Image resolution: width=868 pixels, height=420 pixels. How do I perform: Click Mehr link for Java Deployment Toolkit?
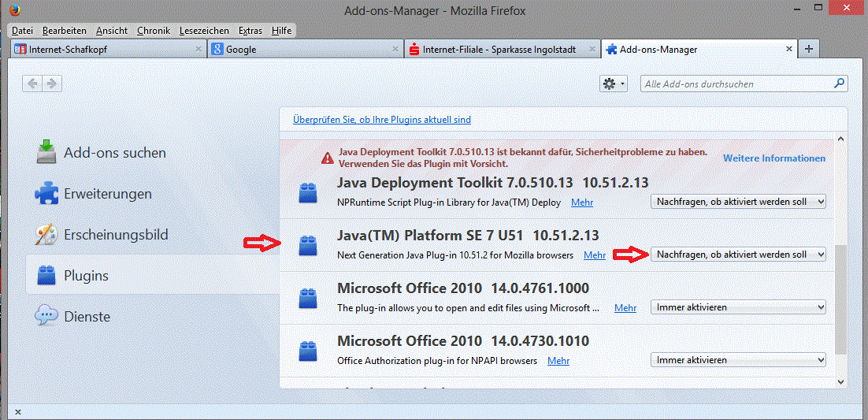tap(582, 203)
